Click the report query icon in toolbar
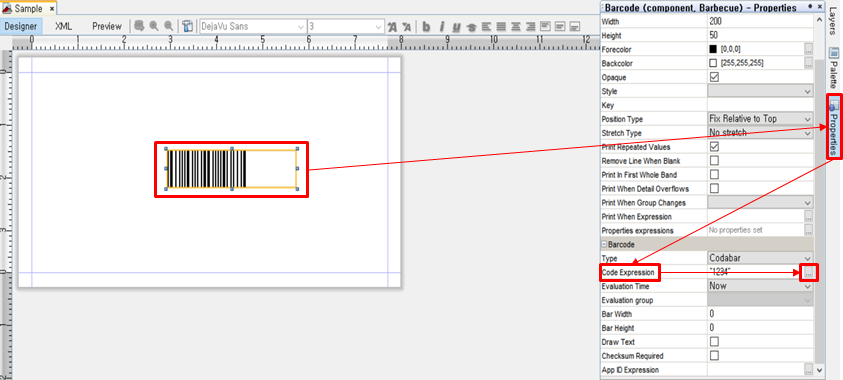 139,26
